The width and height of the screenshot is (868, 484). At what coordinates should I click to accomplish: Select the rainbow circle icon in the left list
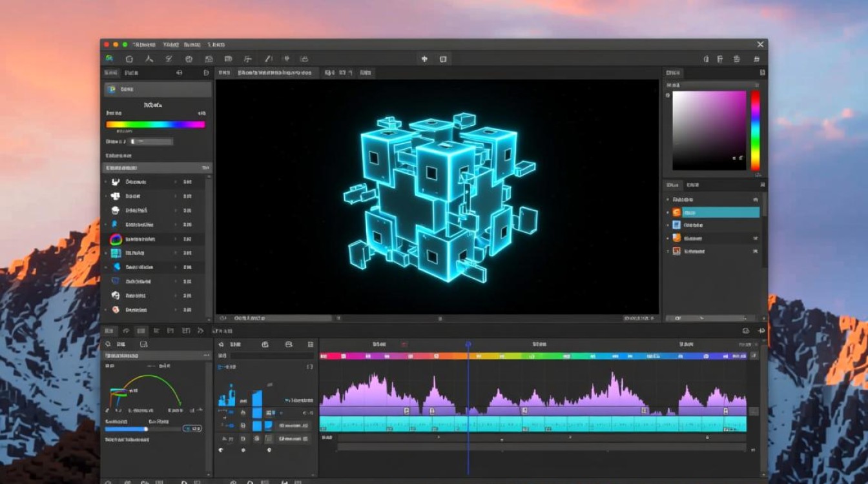(116, 239)
